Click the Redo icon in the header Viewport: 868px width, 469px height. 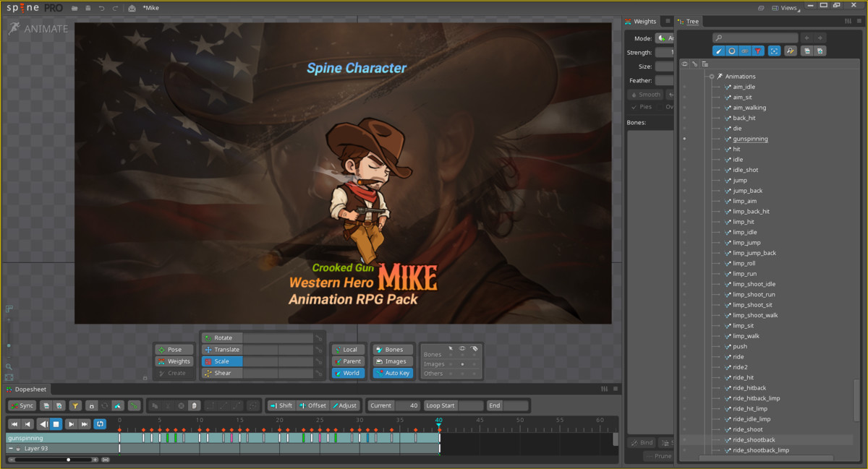tap(116, 7)
